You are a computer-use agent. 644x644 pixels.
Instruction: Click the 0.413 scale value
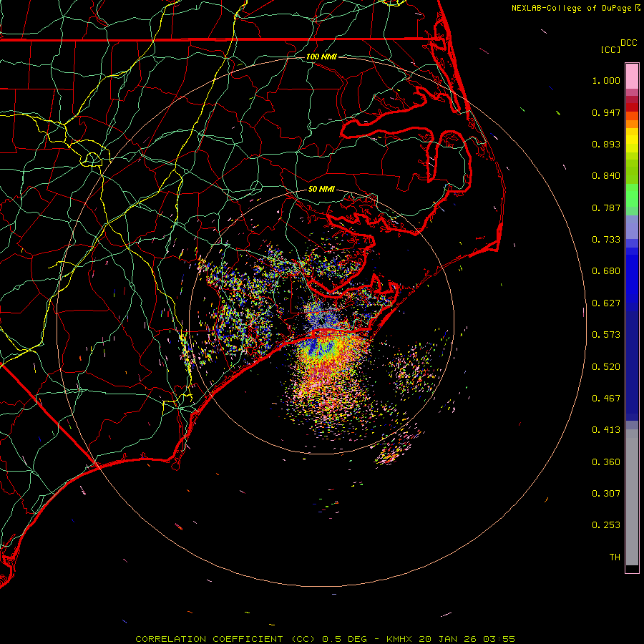[x=606, y=430]
